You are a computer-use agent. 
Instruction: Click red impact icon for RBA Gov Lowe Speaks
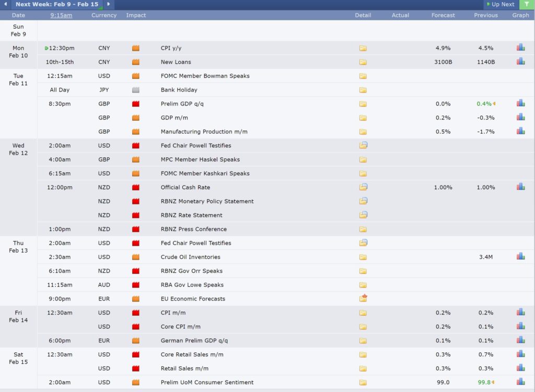[x=136, y=285]
